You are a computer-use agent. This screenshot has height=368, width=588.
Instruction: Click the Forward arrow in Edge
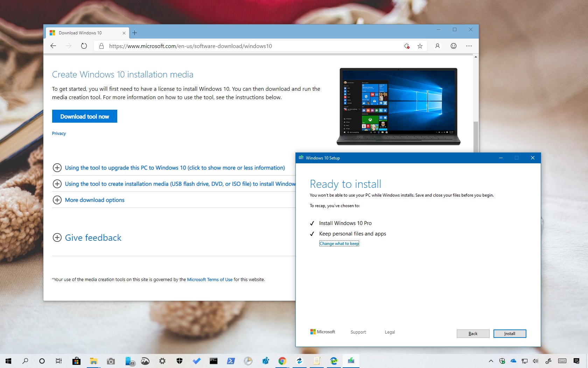coord(69,46)
